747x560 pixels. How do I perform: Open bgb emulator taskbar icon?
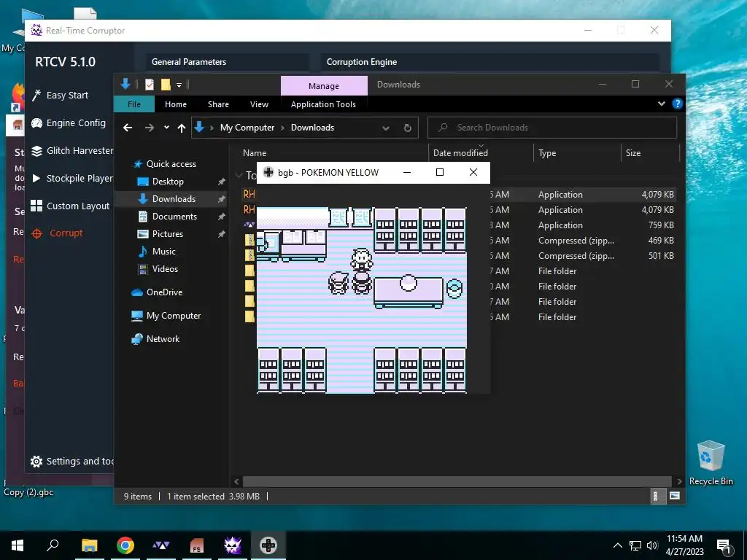[x=268, y=545]
